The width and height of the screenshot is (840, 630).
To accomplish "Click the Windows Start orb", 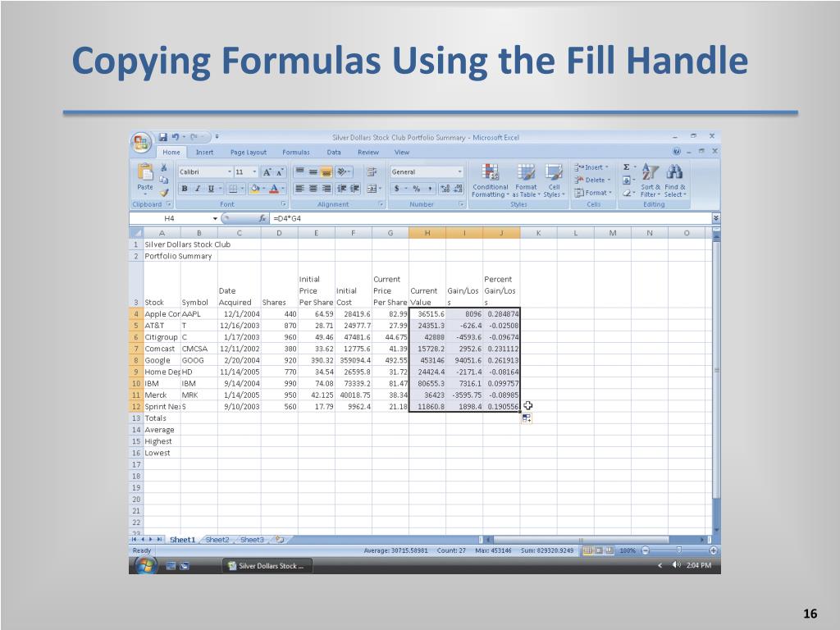I will [x=145, y=565].
